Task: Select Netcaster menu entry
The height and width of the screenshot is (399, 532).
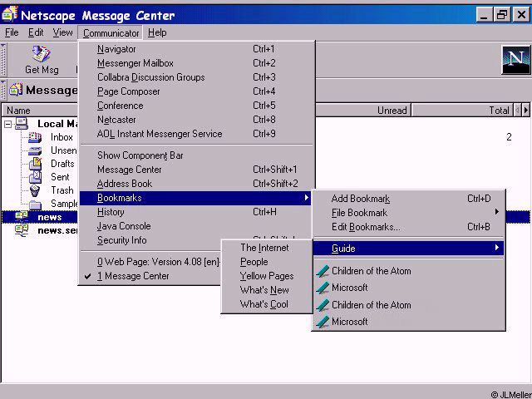Action: (x=196, y=120)
